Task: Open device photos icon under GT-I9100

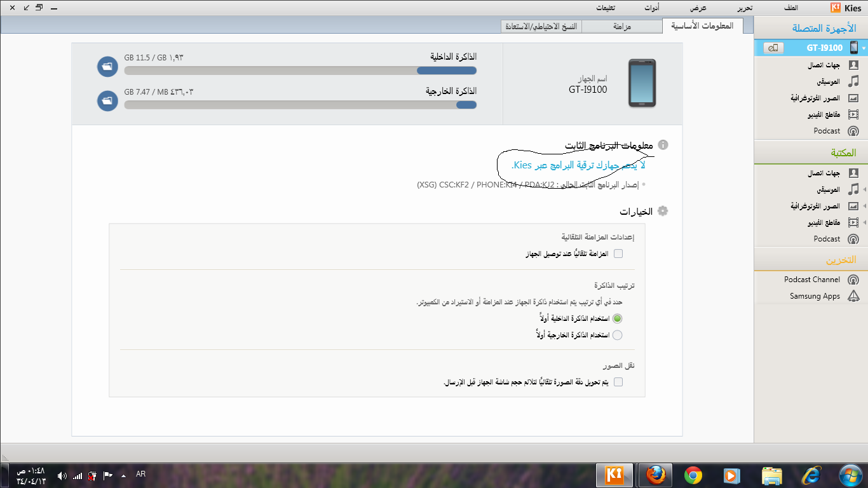Action: tap(853, 98)
